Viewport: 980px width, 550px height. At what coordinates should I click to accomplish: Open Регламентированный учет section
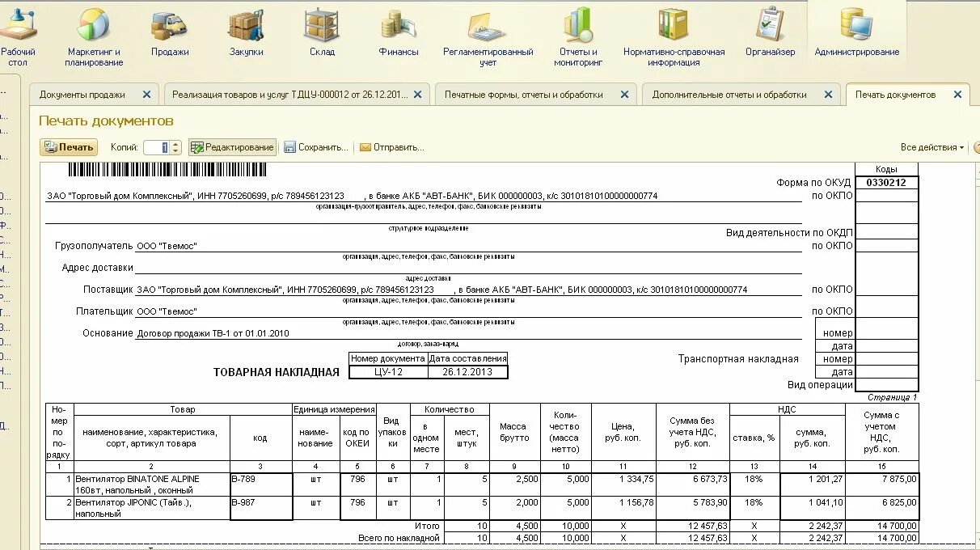point(488,37)
